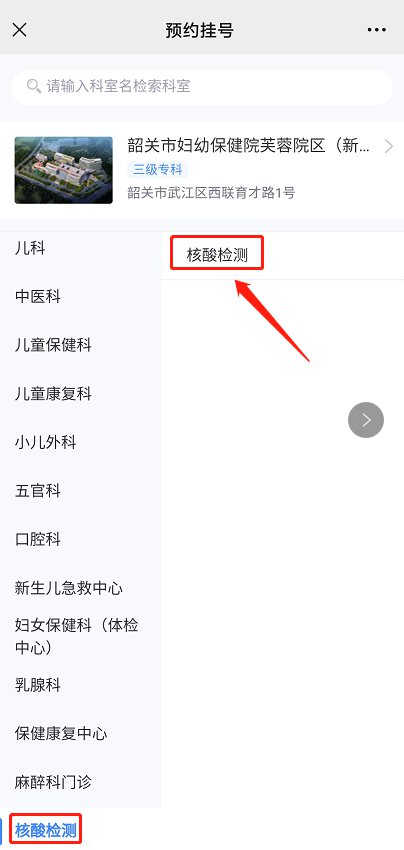Select 妇女保健科（体检中心）department
The image size is (404, 850).
tap(76, 636)
